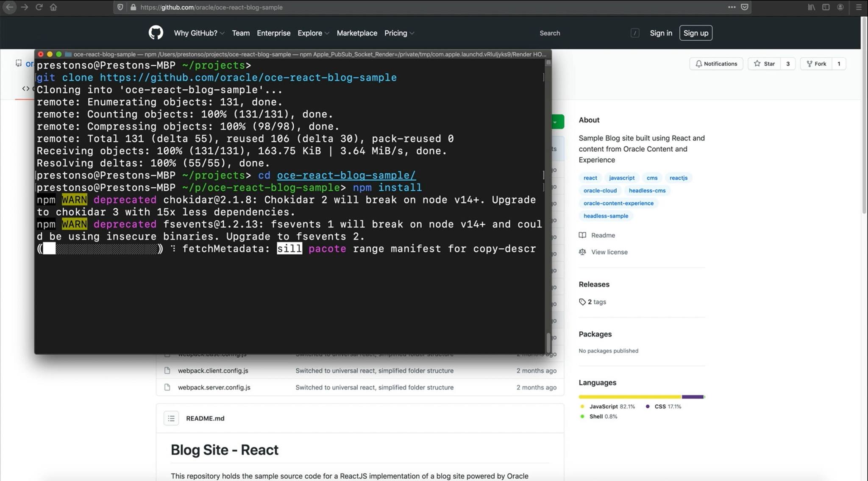Reload the page with refresh icon

pyautogui.click(x=39, y=7)
